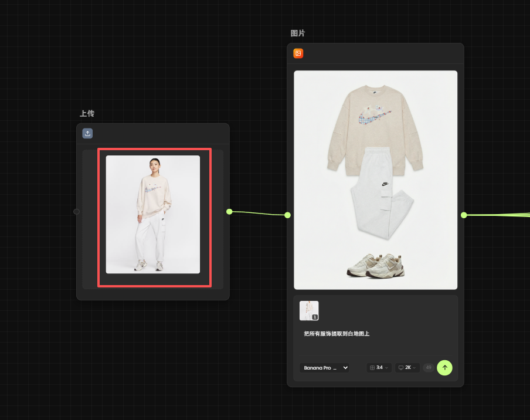Click the 上传 node's green output port

click(229, 211)
